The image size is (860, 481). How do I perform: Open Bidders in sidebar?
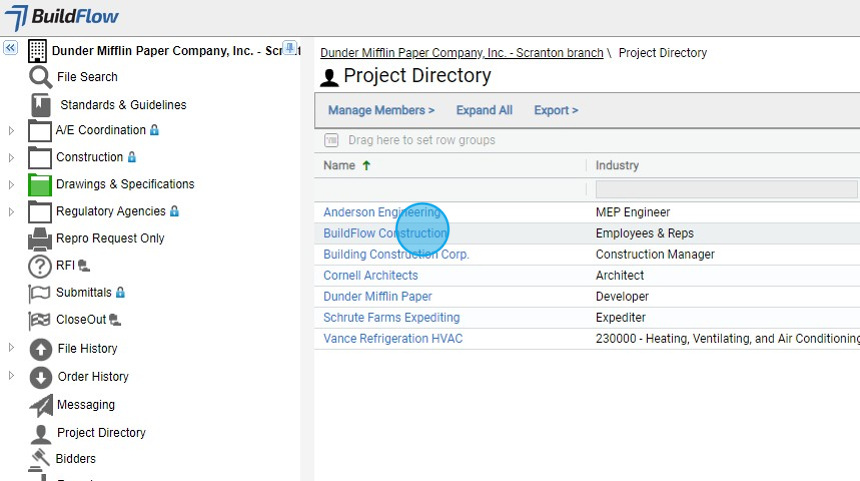[x=76, y=459]
